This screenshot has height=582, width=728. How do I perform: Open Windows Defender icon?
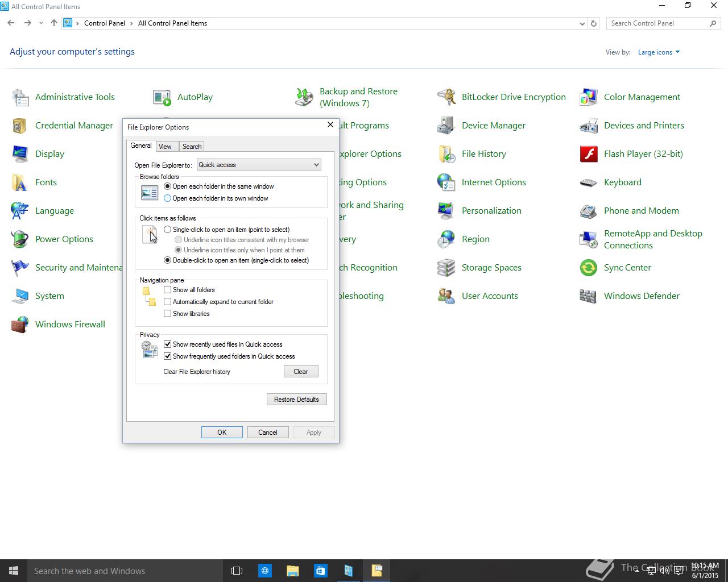pyautogui.click(x=589, y=296)
